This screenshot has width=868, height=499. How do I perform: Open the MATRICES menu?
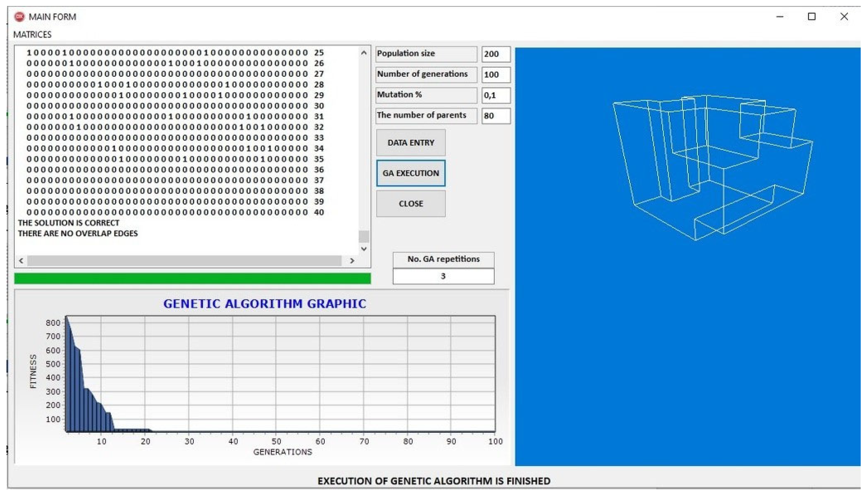tap(32, 35)
